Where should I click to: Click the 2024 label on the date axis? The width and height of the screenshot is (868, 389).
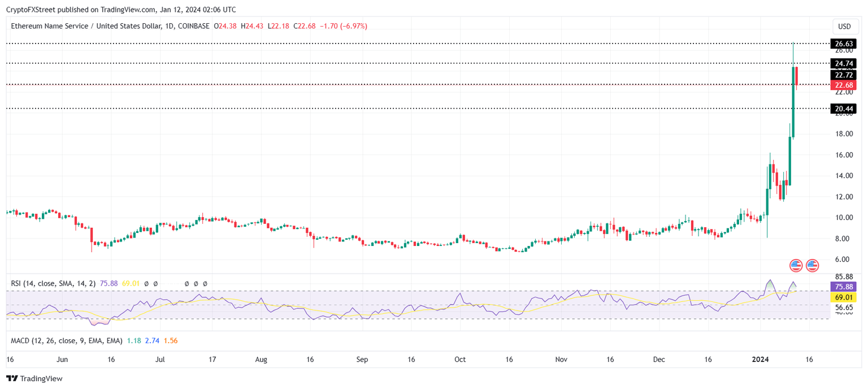click(760, 359)
